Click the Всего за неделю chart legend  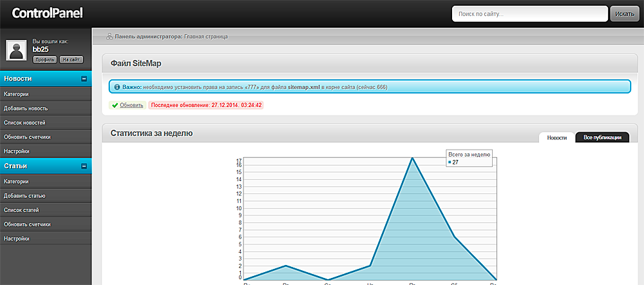(469, 159)
